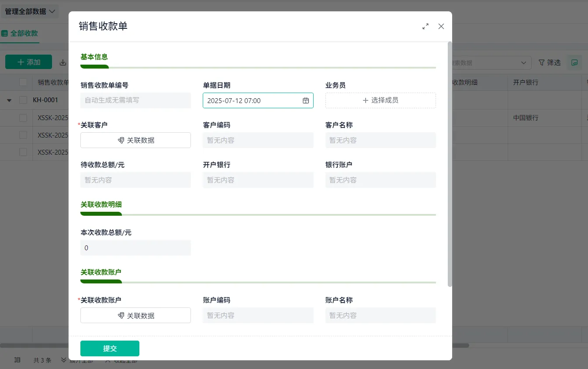Click the 银行账户 field
Viewport: 588px width, 369px height.
[x=380, y=180]
